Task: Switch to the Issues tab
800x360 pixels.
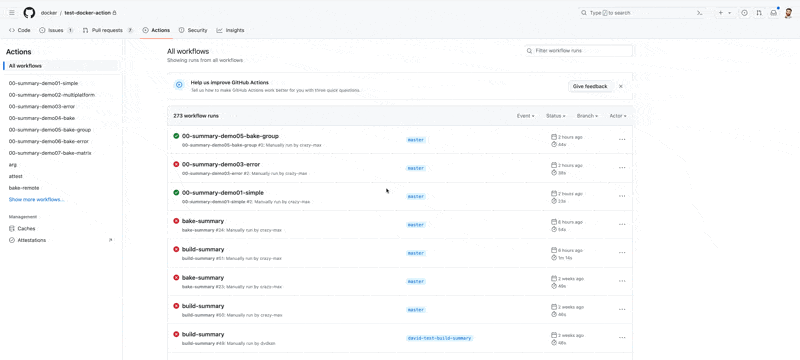Action: click(56, 30)
